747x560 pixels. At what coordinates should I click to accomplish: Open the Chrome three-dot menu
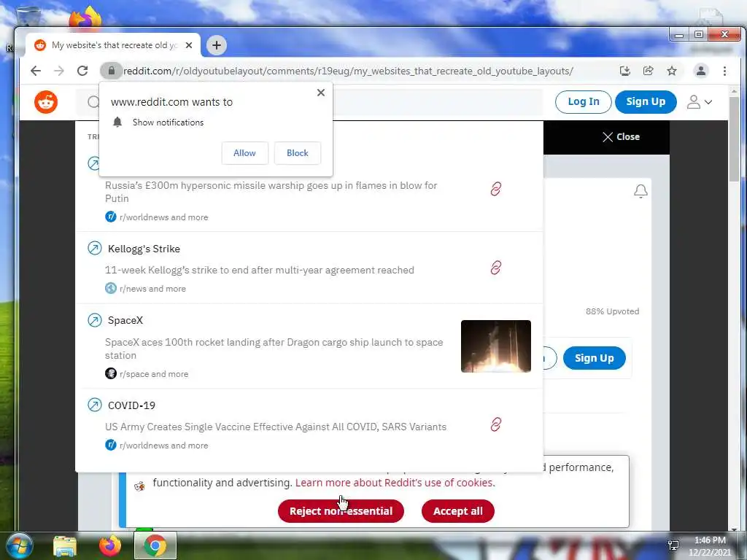point(724,71)
